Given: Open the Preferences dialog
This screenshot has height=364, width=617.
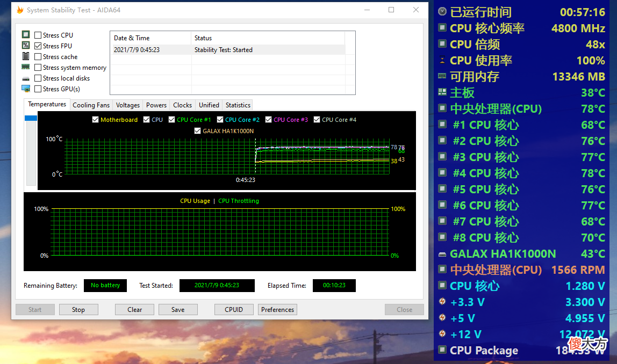Looking at the screenshot, I should coord(277,310).
